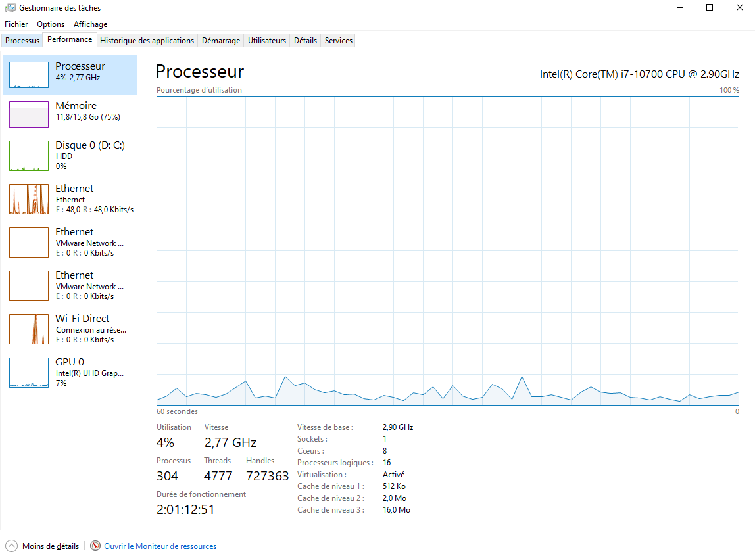Open the Mémoire usage thumbnail
This screenshot has width=755, height=560.
click(x=29, y=114)
